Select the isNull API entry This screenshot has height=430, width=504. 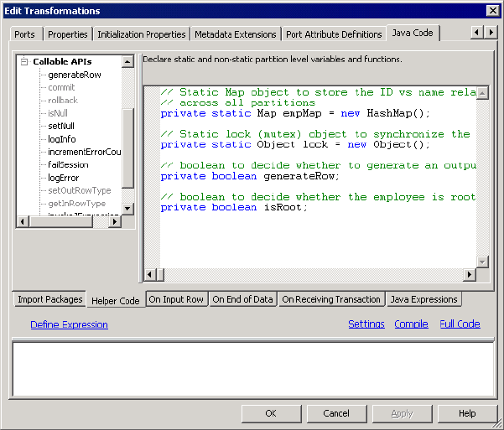coord(58,113)
